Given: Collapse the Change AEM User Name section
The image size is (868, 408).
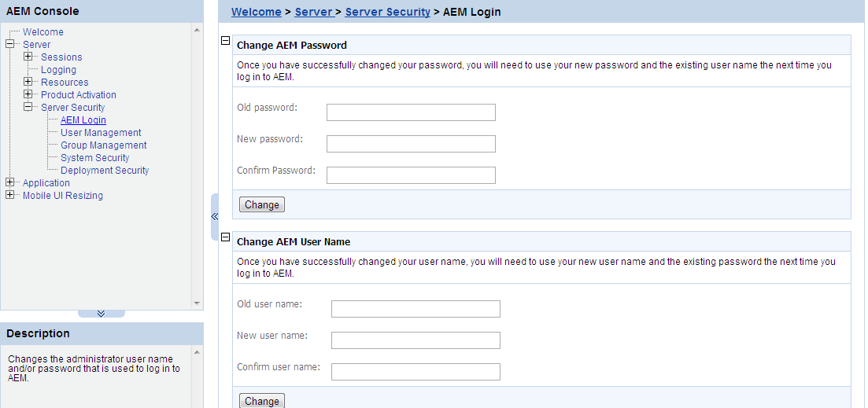Looking at the screenshot, I should 225,237.
